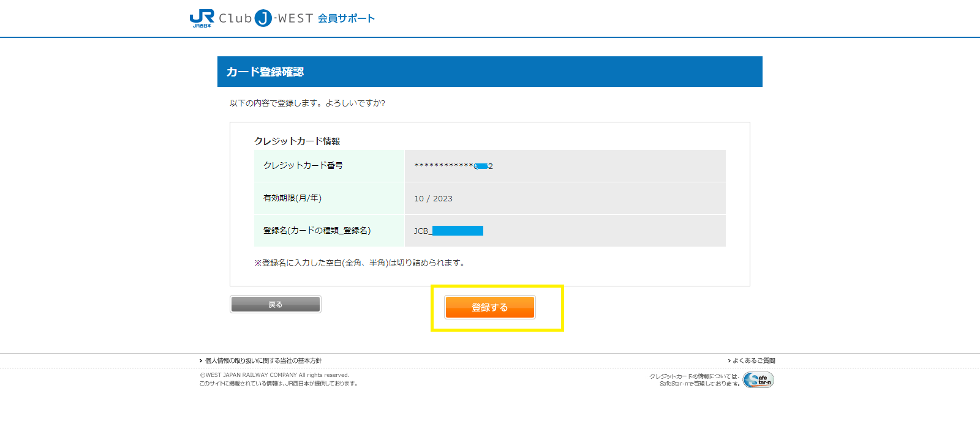Click the red note about 登録名 spaces

(360, 263)
